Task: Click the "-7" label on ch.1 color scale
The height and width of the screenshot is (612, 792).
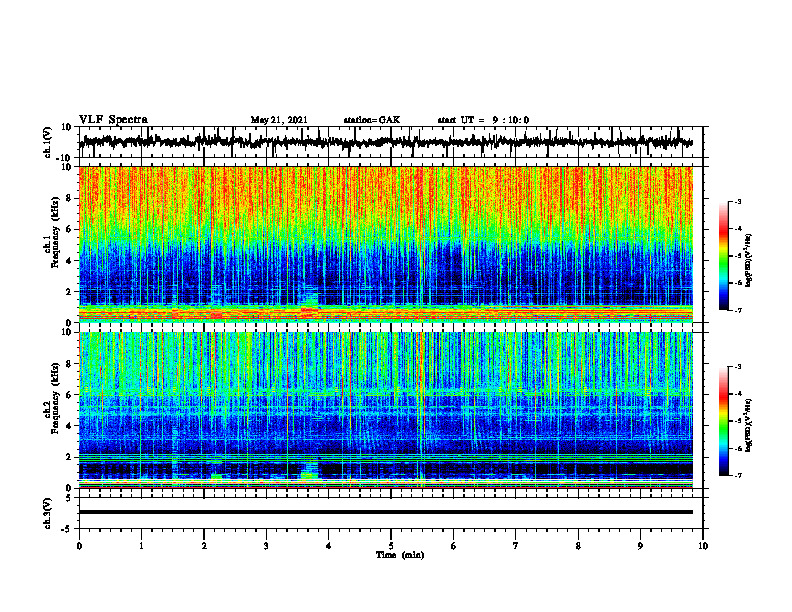Action: pyautogui.click(x=738, y=310)
